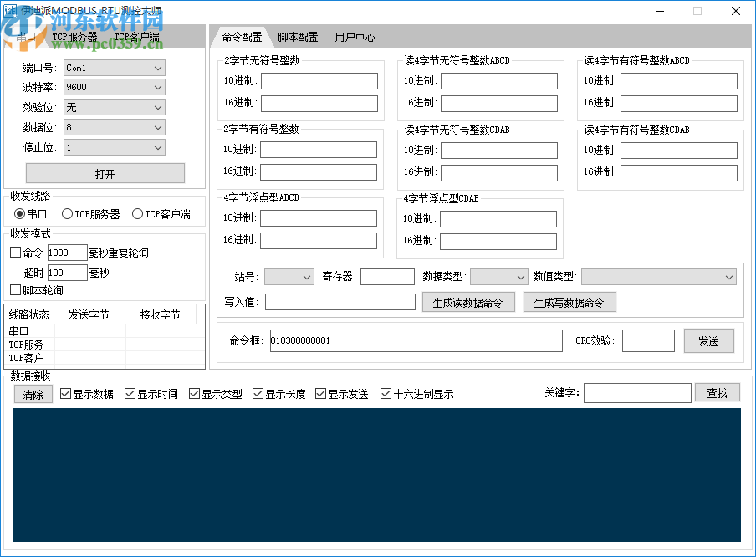756x557 pixels.
Task: Expand the 波特率 9600 dropdown
Action: coord(114,87)
